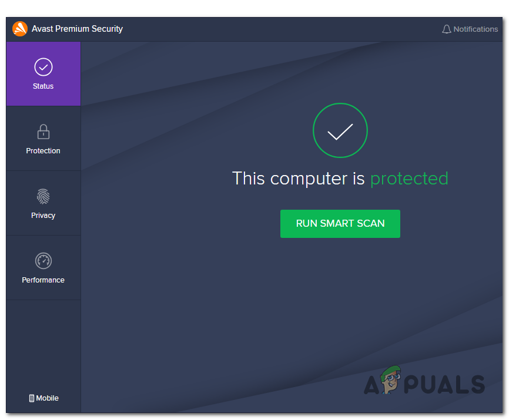Open the Mobile link text
Image resolution: width=509 pixels, height=420 pixels.
tap(47, 398)
